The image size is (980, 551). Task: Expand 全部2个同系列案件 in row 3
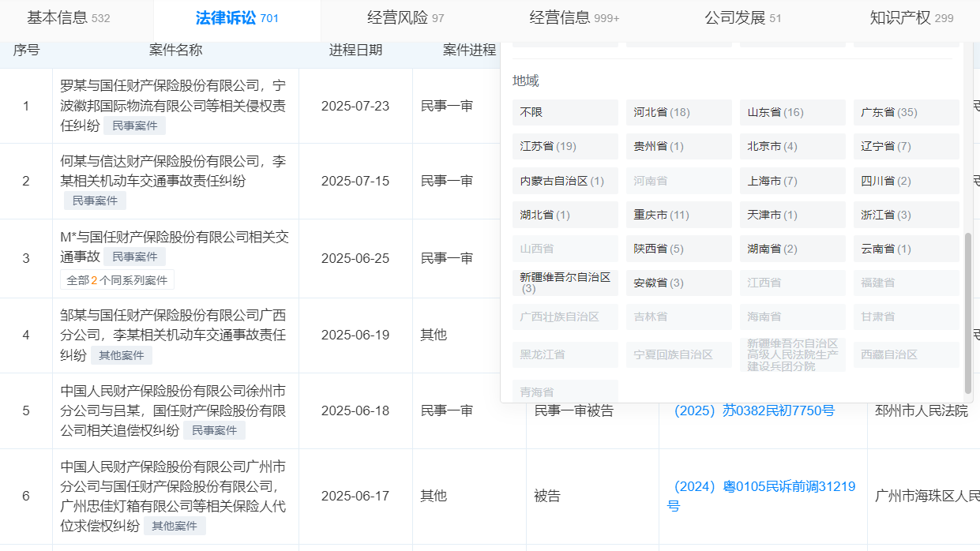(117, 279)
